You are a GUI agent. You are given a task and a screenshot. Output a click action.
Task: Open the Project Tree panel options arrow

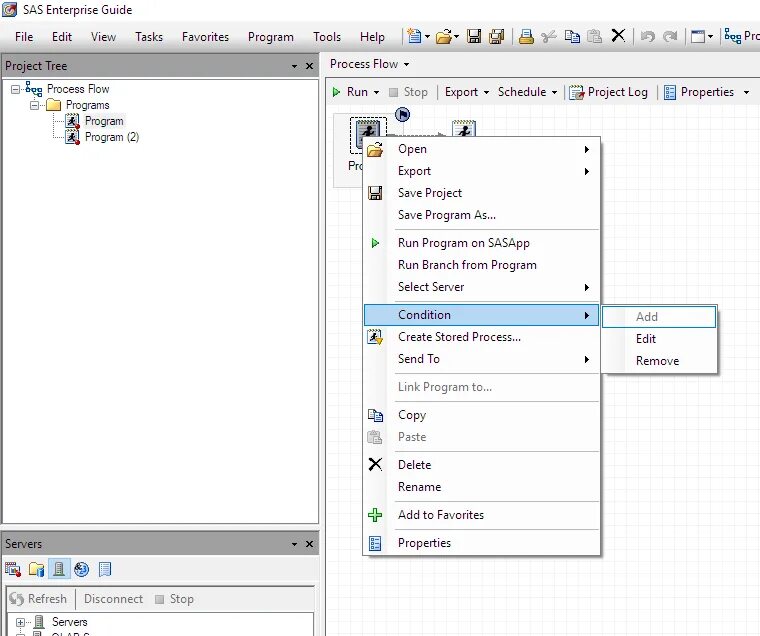tap(294, 66)
